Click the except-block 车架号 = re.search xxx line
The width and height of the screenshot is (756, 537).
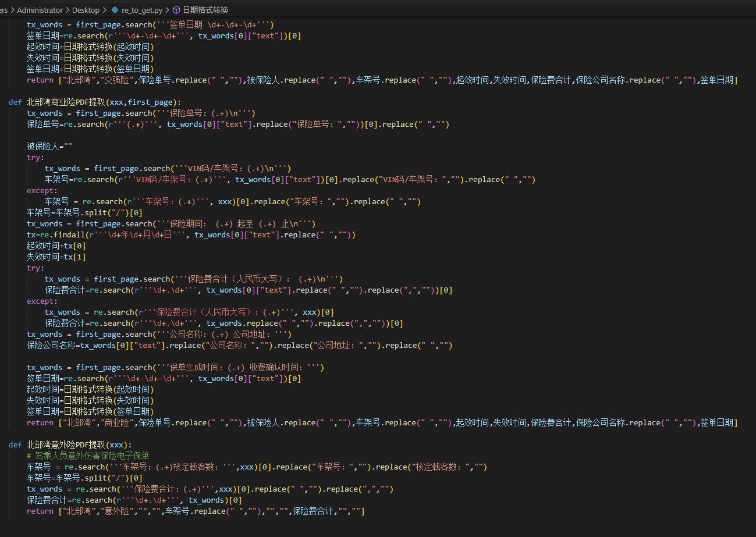(233, 201)
